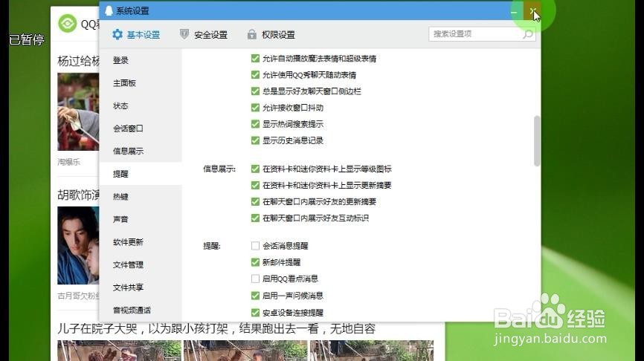Image resolution: width=644 pixels, height=361 pixels.
Task: Uncheck 允许接收窗口抖动
Action: (255, 108)
